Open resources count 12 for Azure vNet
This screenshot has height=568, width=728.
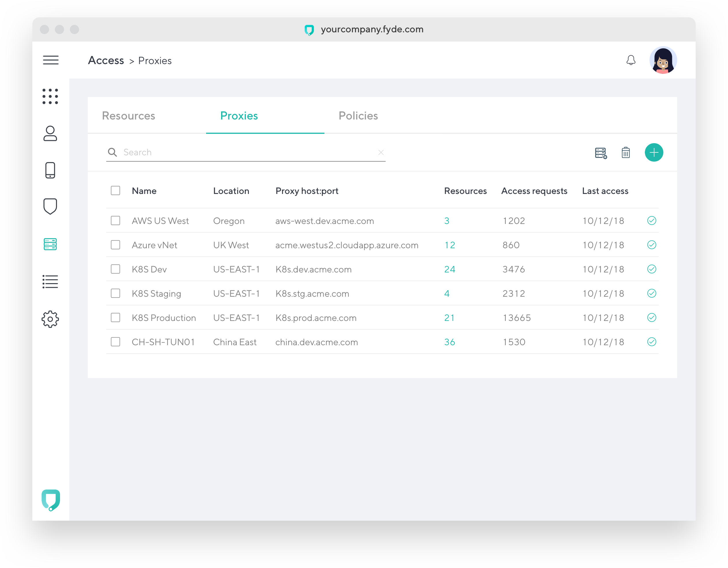tap(450, 245)
